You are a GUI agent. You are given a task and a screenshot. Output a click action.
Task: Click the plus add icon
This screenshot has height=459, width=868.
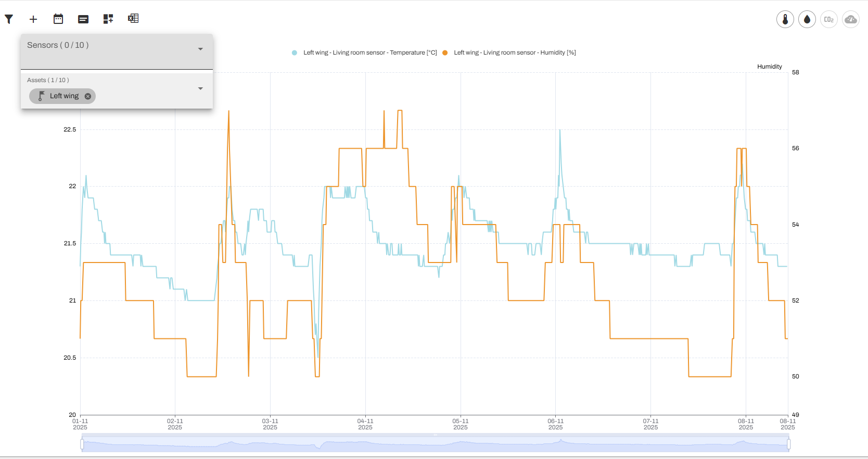click(33, 19)
